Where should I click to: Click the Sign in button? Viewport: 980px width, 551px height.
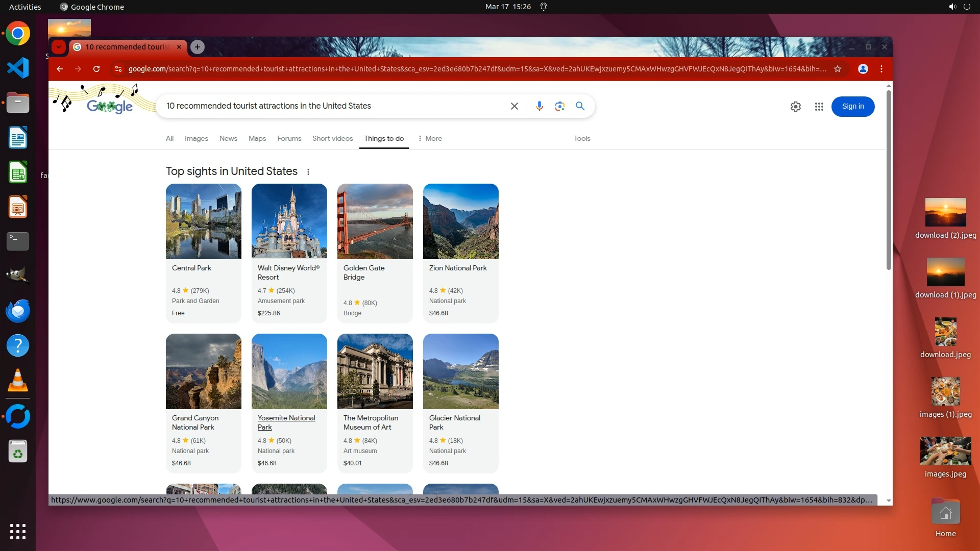point(852,107)
